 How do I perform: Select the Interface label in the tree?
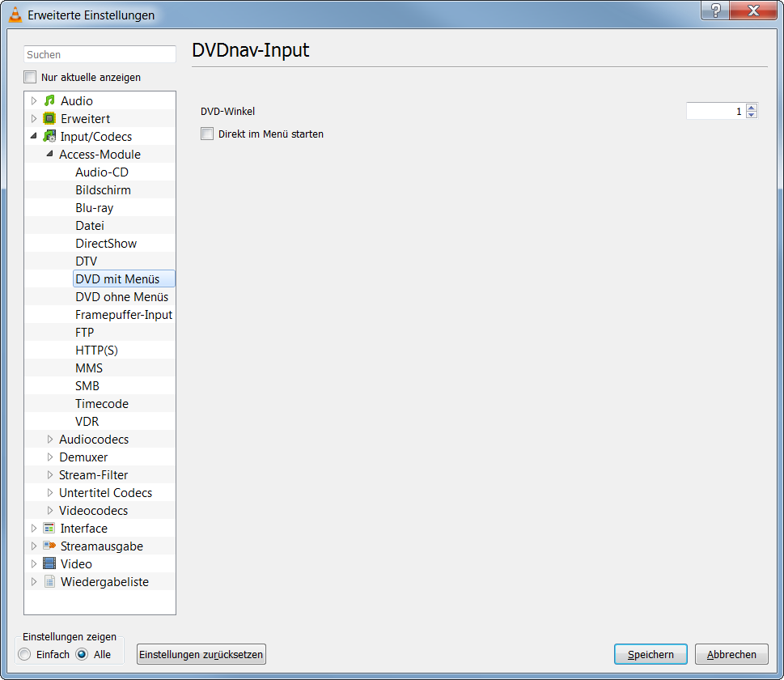[84, 529]
